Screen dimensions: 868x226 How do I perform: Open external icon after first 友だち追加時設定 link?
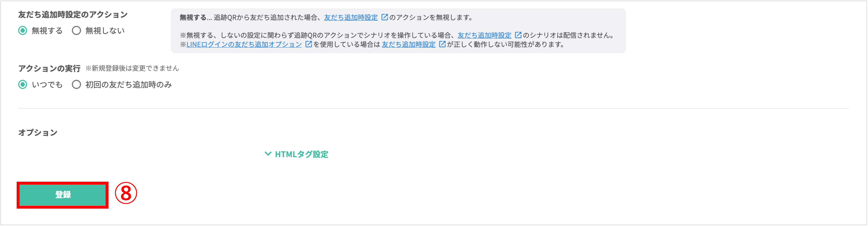point(384,17)
